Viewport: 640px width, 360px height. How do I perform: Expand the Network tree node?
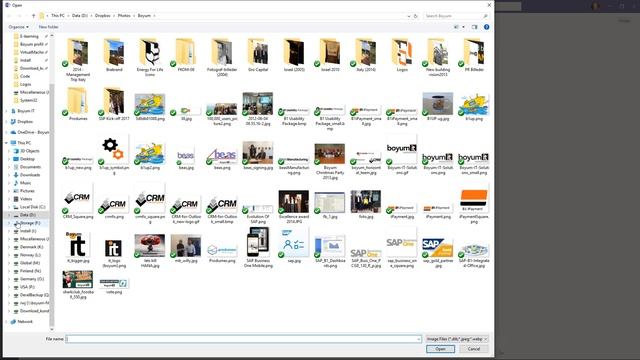click(x=6, y=322)
